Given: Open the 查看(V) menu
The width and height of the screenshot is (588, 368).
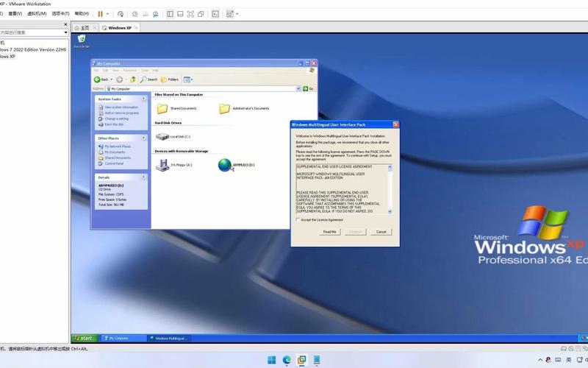Looking at the screenshot, I should pyautogui.click(x=15, y=13).
